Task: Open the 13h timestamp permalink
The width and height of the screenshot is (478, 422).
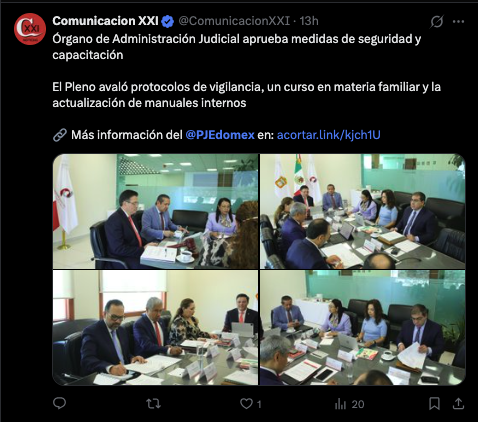Action: (x=309, y=21)
